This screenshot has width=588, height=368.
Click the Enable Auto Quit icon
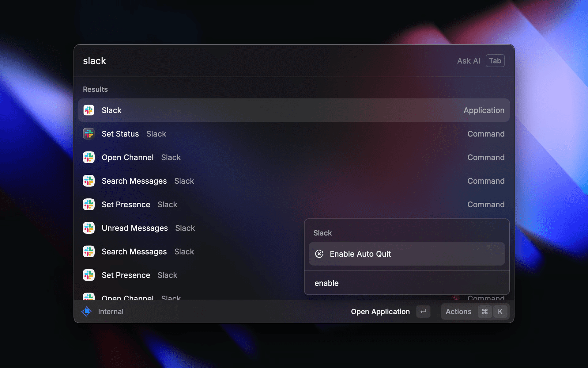[x=319, y=254]
